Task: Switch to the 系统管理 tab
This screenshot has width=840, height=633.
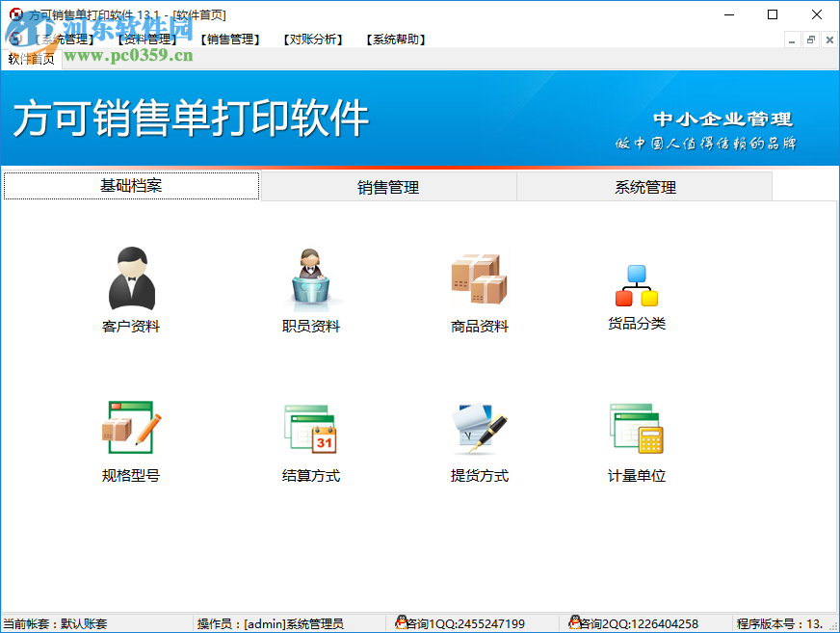Action: point(643,187)
